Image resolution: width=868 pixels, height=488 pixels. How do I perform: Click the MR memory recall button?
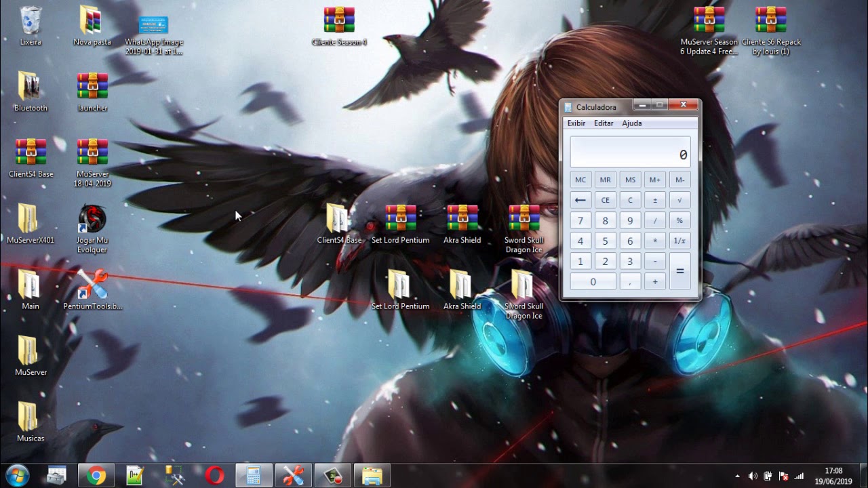606,180
